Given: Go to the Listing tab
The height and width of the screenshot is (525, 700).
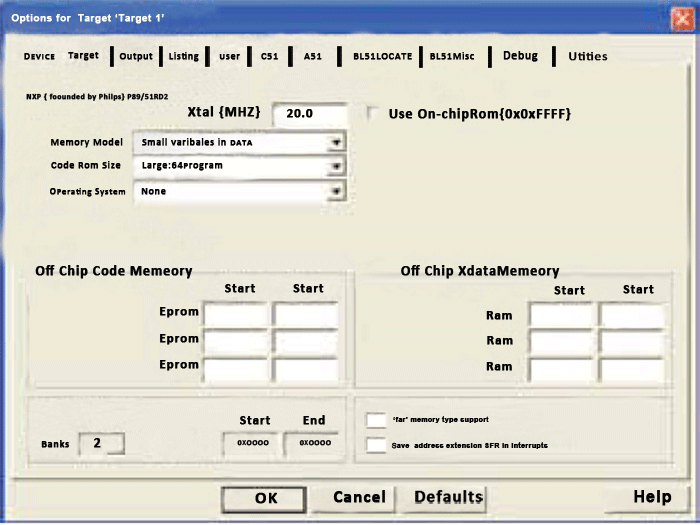Looking at the screenshot, I should [183, 56].
